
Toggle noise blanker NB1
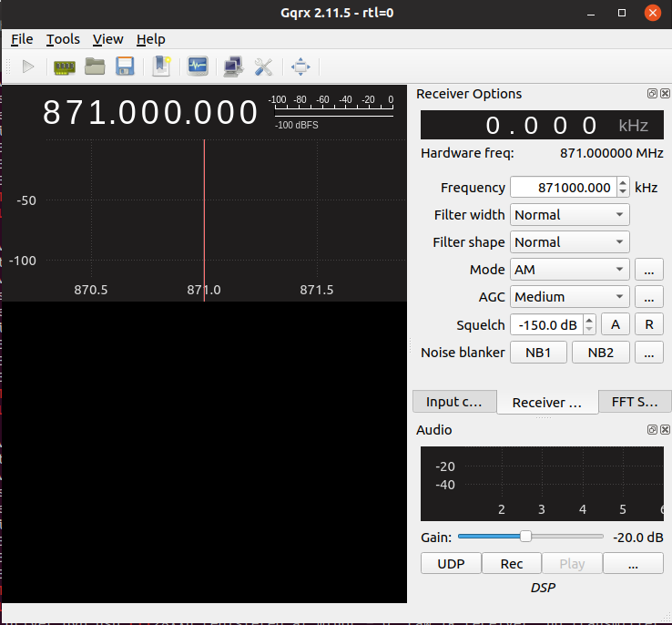tap(538, 353)
